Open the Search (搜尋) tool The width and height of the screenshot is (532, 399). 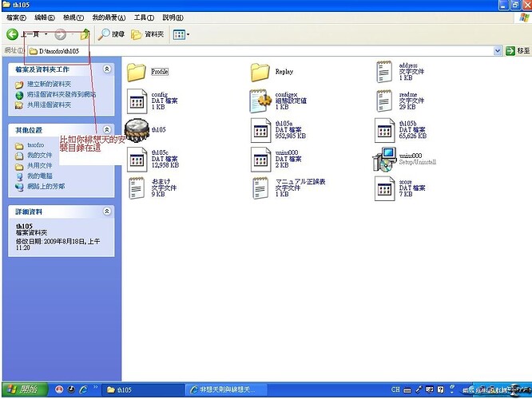coord(111,34)
